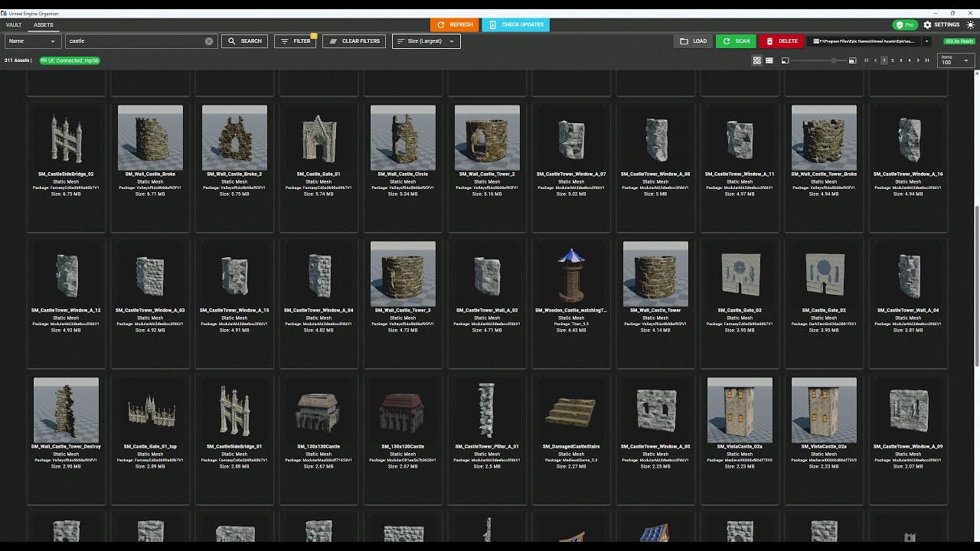Switch to the ASSETS tab

[x=44, y=24]
